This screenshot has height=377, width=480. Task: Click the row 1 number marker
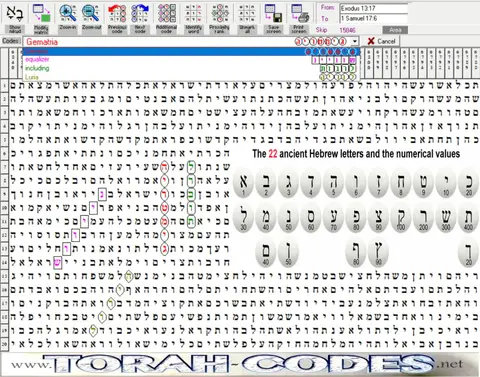(4, 86)
